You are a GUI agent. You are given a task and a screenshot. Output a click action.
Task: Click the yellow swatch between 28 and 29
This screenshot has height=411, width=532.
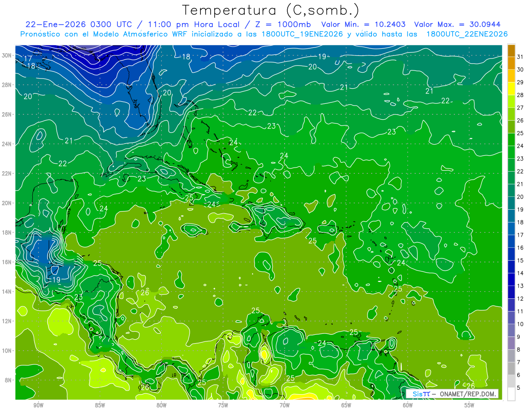pos(511,89)
